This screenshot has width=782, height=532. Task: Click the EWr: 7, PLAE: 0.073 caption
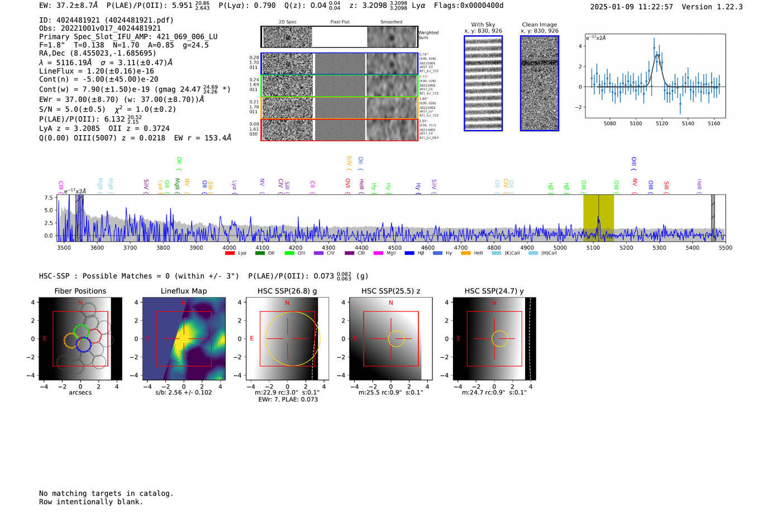pyautogui.click(x=288, y=399)
